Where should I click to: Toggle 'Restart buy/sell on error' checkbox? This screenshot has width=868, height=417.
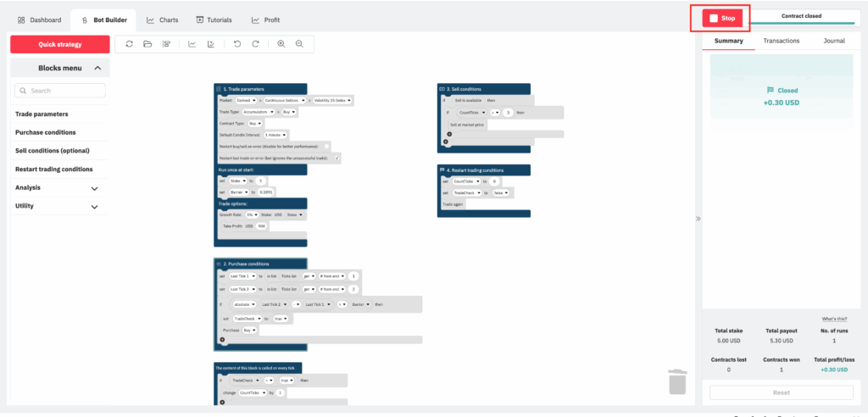pos(326,146)
